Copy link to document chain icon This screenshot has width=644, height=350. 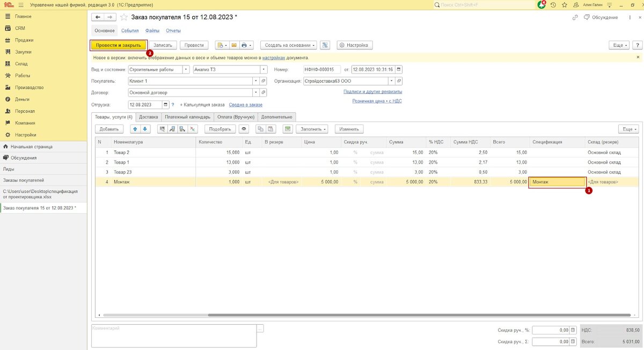(x=575, y=17)
